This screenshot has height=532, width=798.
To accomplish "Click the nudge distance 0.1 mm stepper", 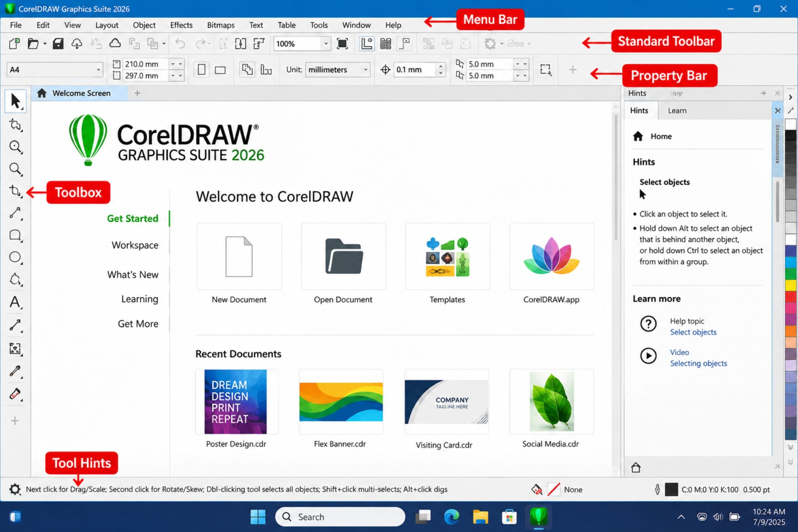I will [440, 69].
